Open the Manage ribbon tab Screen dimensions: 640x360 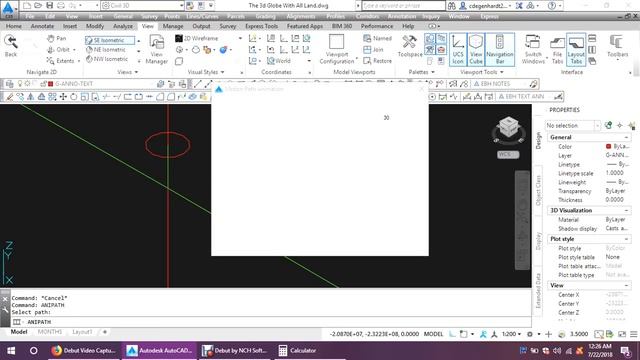173,26
